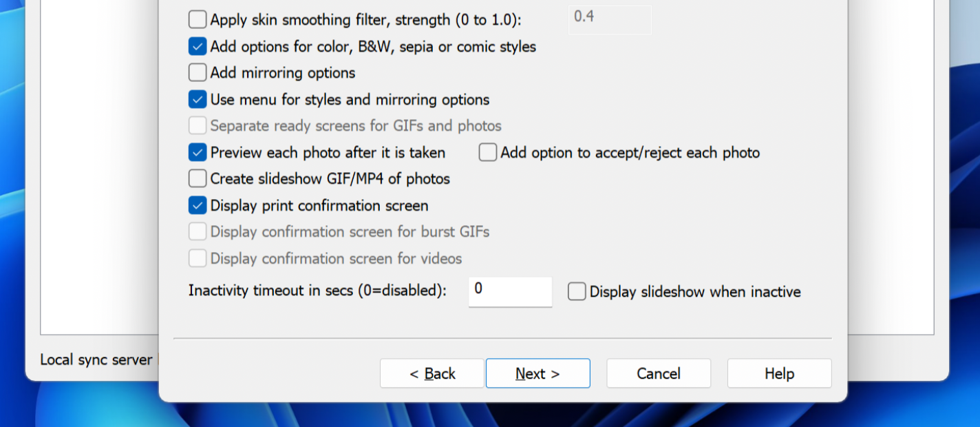Screen dimensions: 980x427
Task: Click the inactivity timeout input field
Action: [510, 291]
